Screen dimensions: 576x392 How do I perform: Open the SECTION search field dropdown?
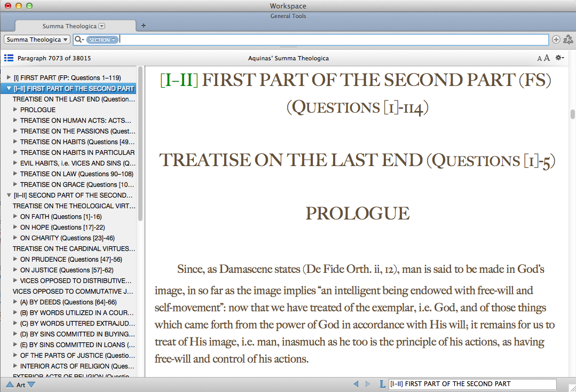click(x=102, y=40)
